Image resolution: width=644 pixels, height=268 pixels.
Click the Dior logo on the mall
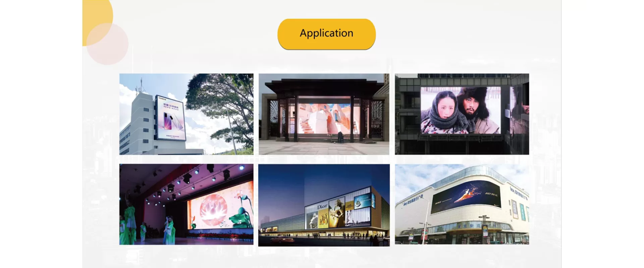click(x=322, y=207)
